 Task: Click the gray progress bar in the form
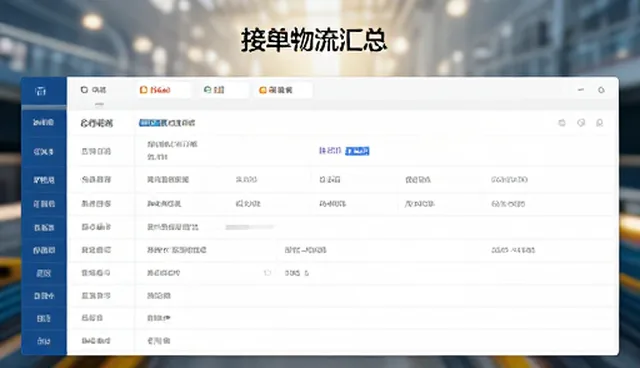coord(249,227)
